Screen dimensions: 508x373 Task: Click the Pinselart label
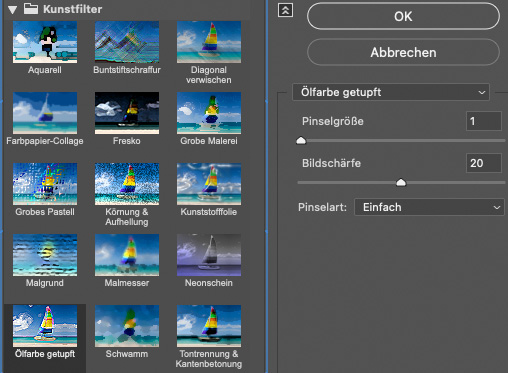(x=322, y=207)
